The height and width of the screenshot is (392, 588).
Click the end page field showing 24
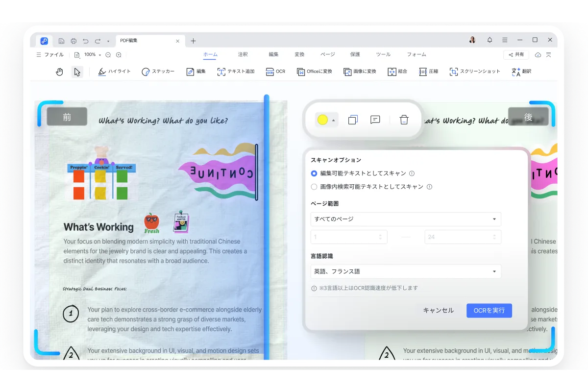463,237
